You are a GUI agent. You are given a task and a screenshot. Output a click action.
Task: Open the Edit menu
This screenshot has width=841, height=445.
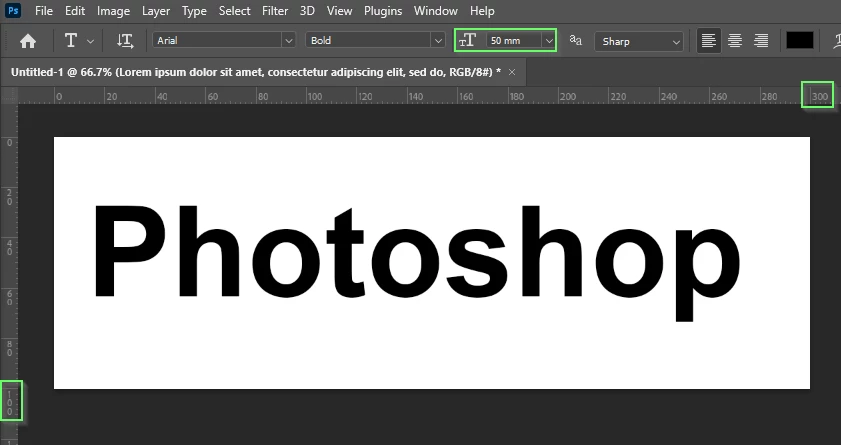coord(75,11)
